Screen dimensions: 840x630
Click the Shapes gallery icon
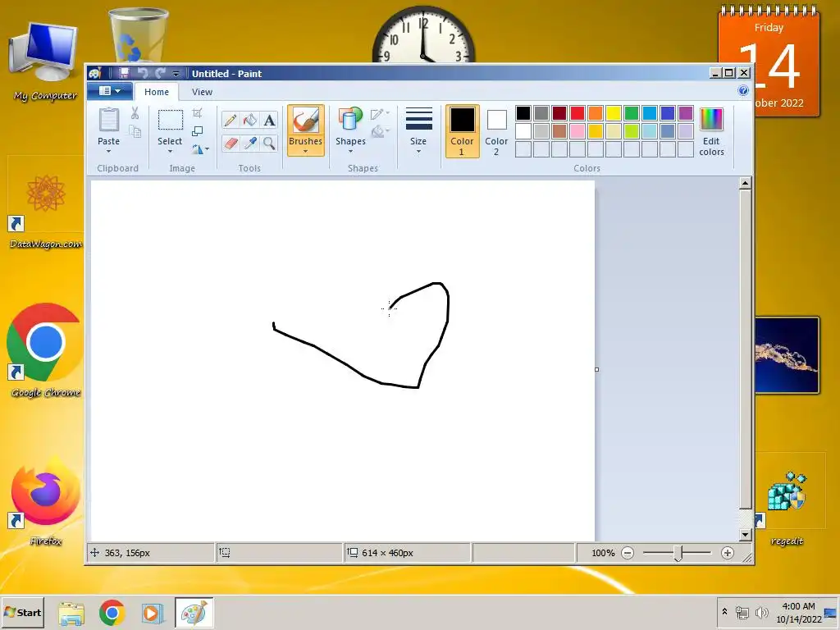pos(350,119)
